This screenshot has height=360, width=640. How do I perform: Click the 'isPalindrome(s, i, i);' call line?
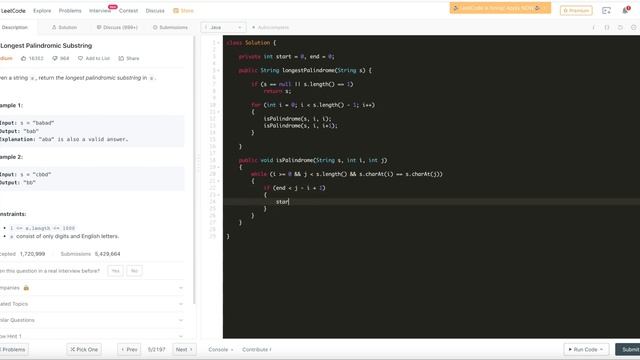coord(297,119)
